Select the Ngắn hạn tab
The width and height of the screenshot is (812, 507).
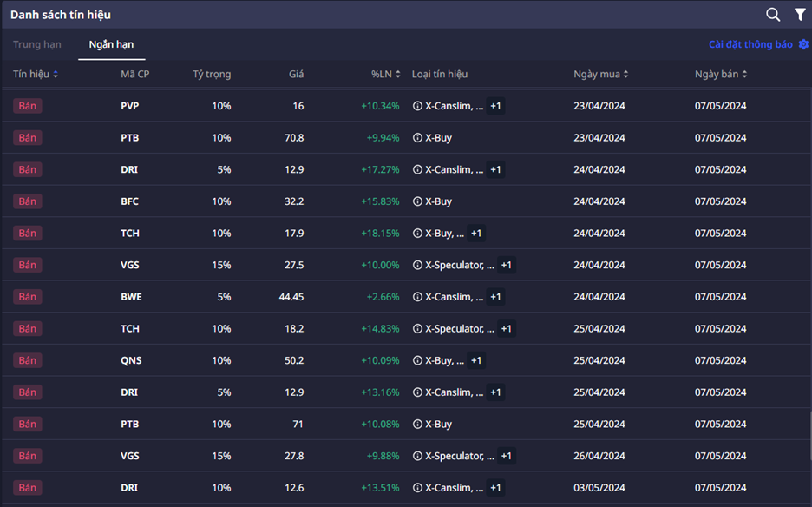tap(111, 44)
